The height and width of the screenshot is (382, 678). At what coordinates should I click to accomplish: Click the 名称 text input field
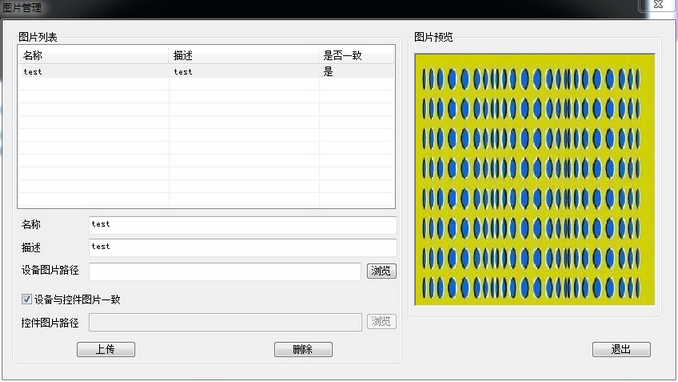(243, 225)
